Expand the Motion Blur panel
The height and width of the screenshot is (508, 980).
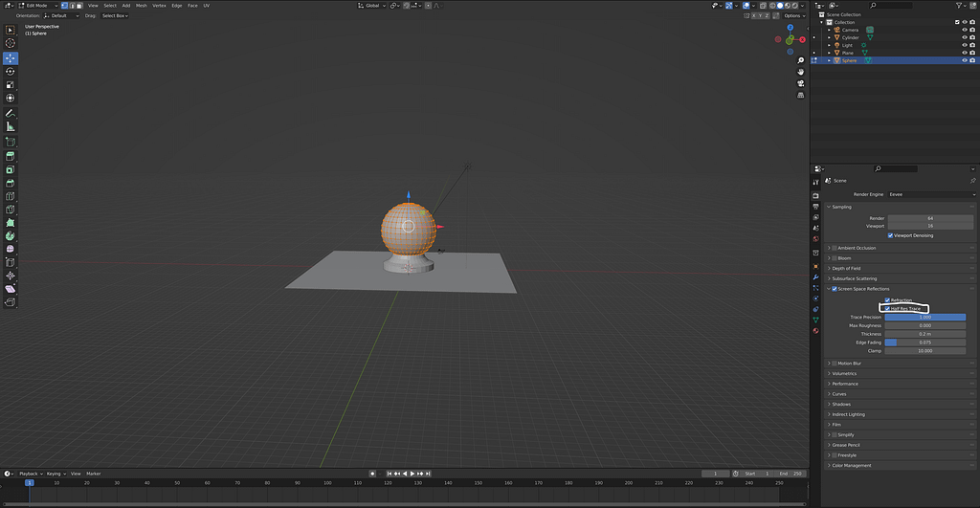(x=848, y=364)
